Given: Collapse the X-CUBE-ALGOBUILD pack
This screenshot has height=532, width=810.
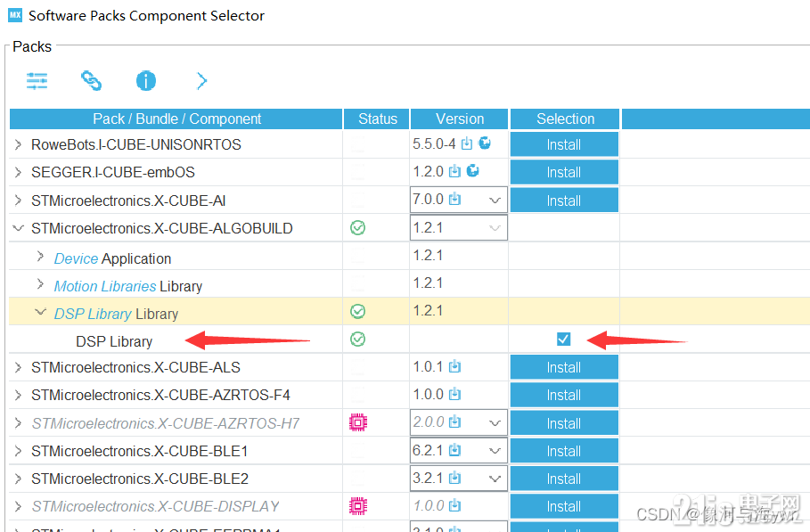Looking at the screenshot, I should [18, 228].
